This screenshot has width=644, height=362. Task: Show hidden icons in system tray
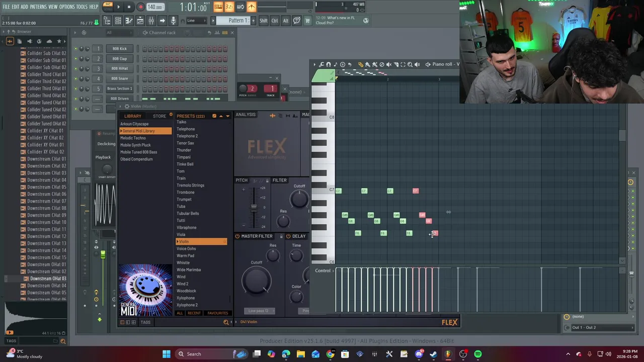click(x=568, y=354)
